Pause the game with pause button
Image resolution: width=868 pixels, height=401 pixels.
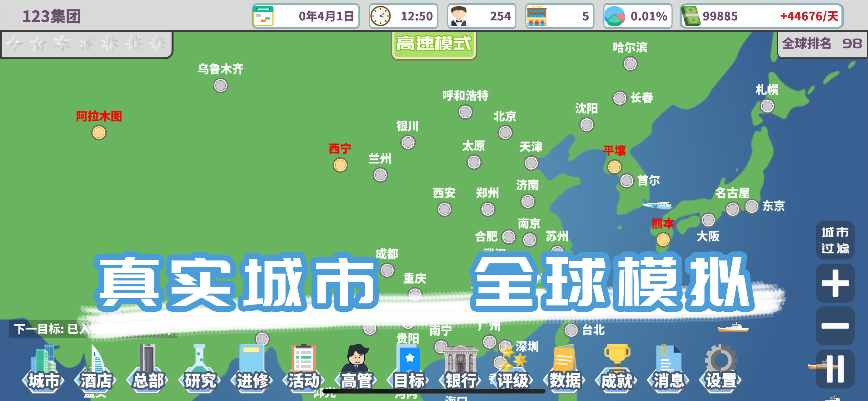point(835,369)
